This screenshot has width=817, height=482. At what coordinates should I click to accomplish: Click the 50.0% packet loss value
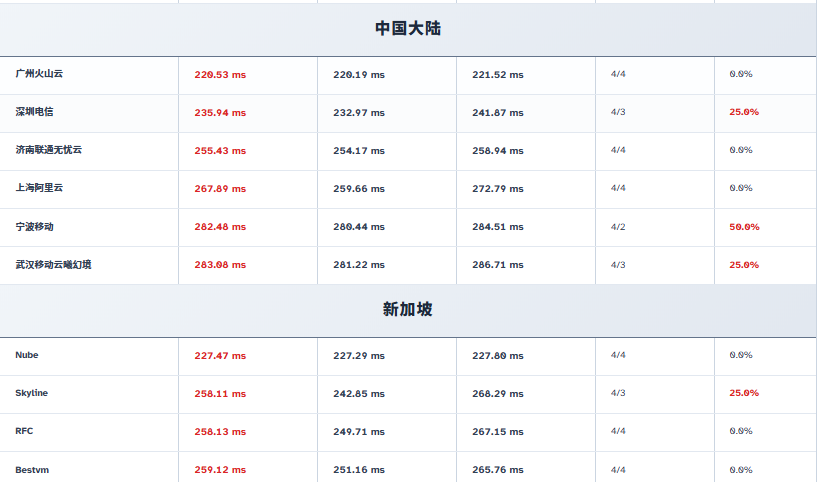click(744, 227)
